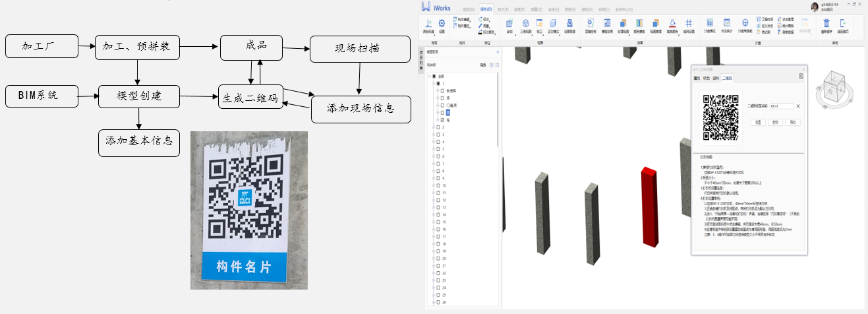Click the QR label name input field
The height and width of the screenshot is (314, 868).
pyautogui.click(x=782, y=106)
